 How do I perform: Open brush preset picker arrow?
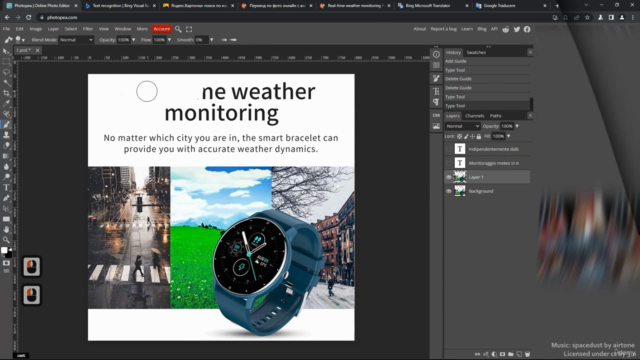tap(23, 40)
